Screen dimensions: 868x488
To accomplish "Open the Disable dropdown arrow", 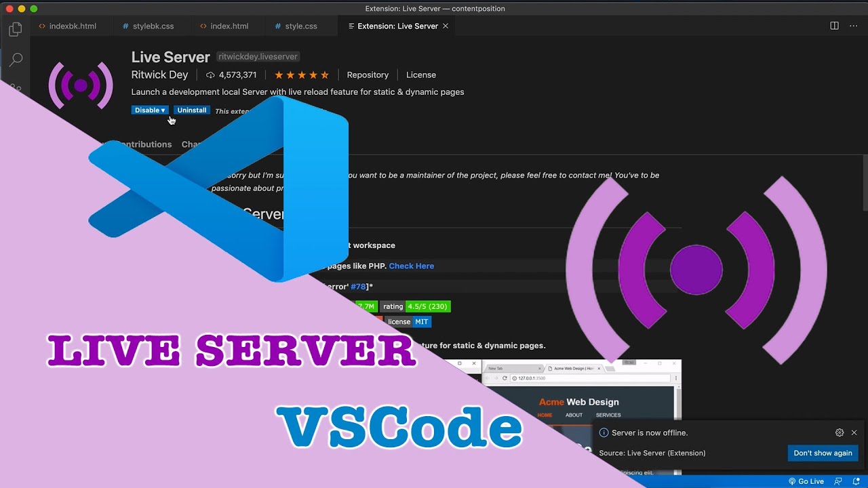I will click(163, 110).
